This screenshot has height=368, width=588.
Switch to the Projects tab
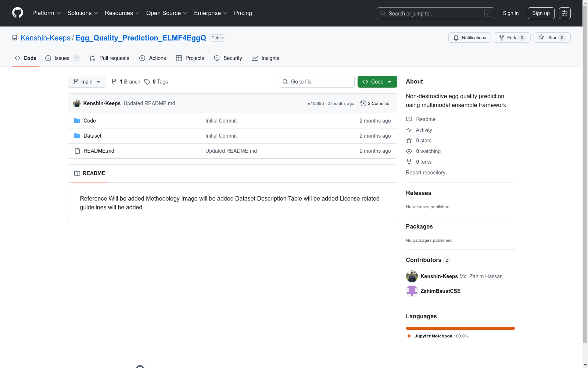pos(190,58)
